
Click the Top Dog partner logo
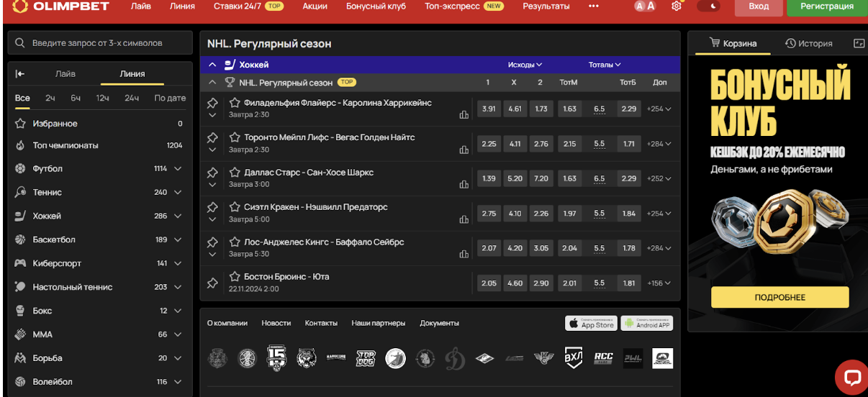click(x=366, y=357)
